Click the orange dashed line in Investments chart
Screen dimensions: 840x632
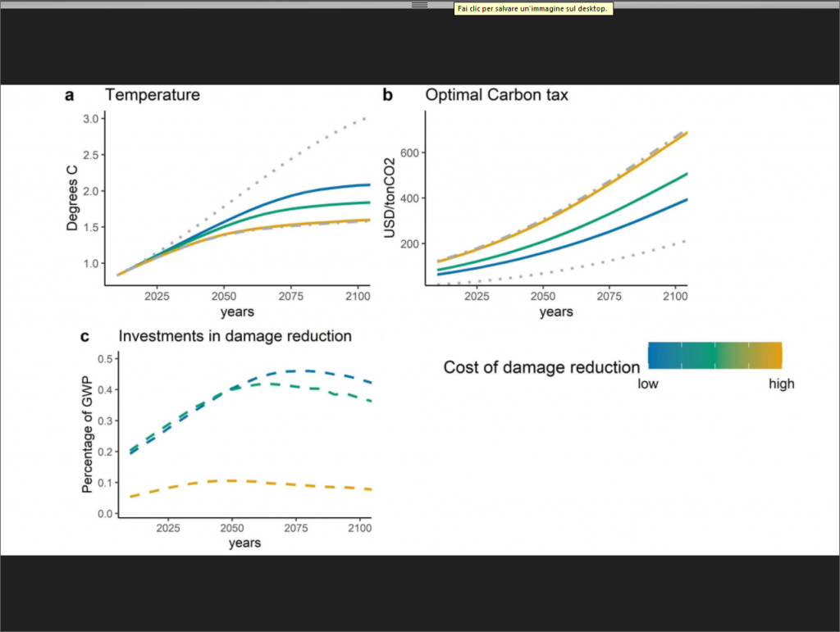coord(246,481)
